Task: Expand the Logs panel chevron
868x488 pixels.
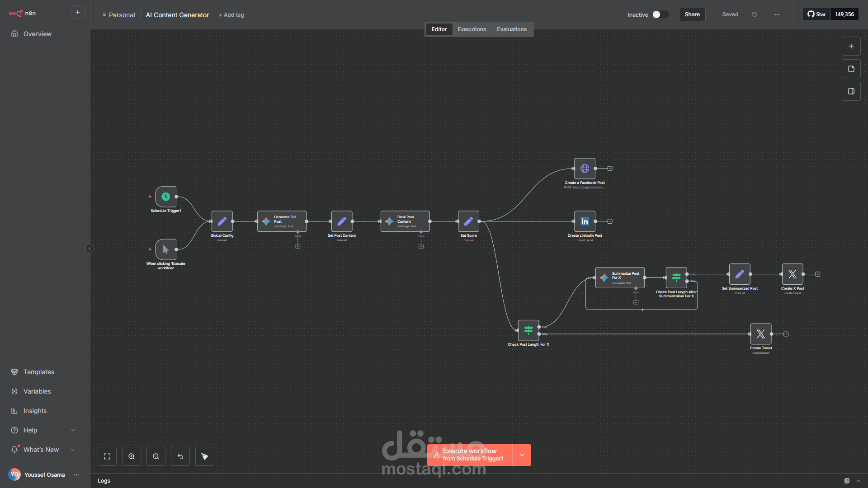Action: click(859, 481)
